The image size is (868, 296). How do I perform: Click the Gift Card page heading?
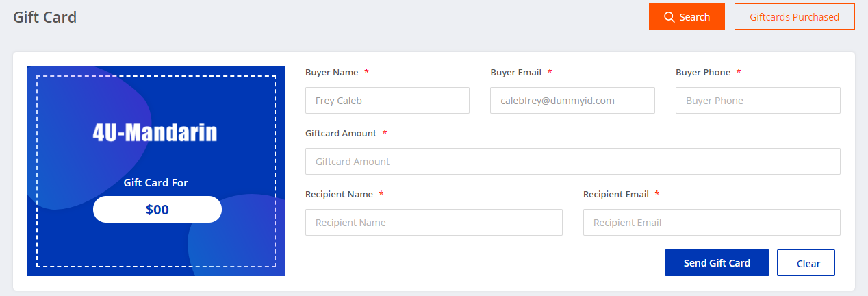(x=45, y=17)
